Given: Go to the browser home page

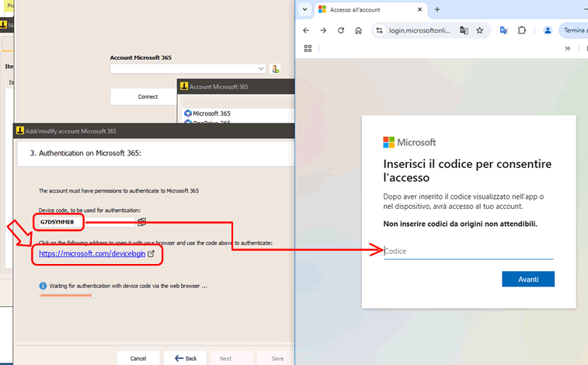Looking at the screenshot, I should click(x=359, y=30).
